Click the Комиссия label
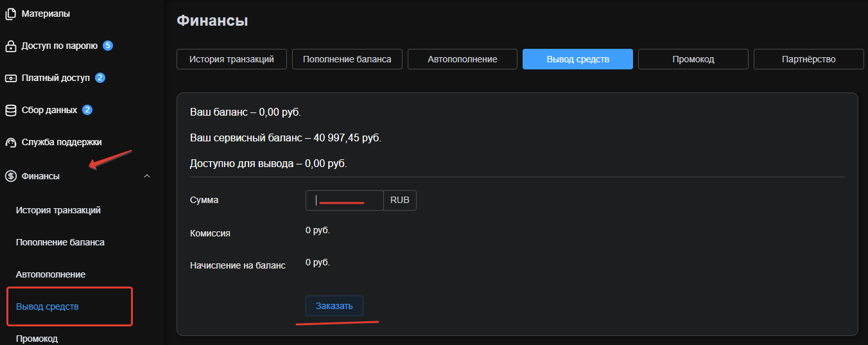The width and height of the screenshot is (868, 345). (x=210, y=234)
